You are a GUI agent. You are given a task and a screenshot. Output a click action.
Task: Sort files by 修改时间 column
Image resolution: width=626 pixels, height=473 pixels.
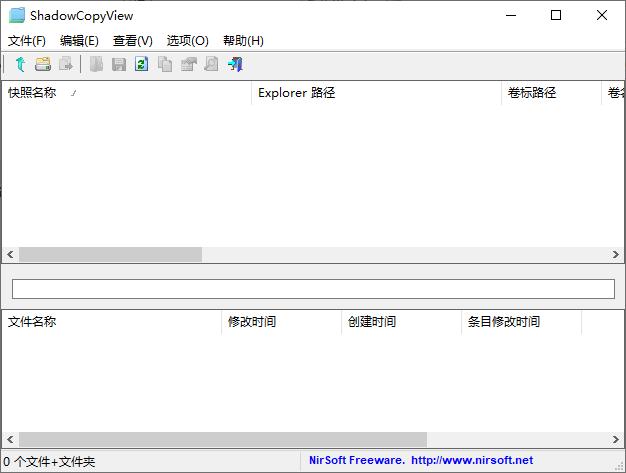click(252, 322)
